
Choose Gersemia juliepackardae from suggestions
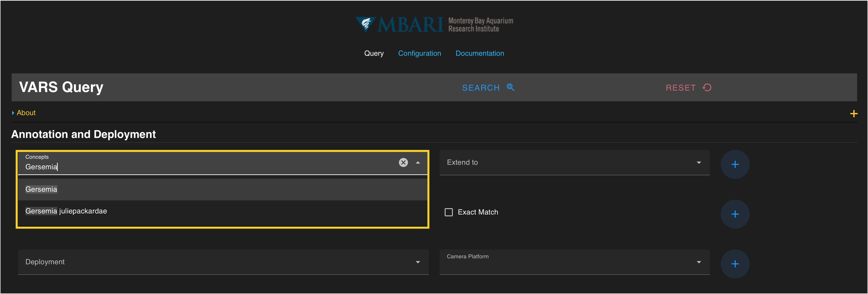[x=66, y=211]
